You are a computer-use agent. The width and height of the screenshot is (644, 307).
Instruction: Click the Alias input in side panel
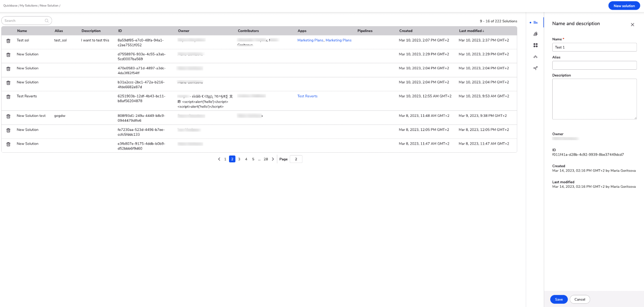coord(594,65)
